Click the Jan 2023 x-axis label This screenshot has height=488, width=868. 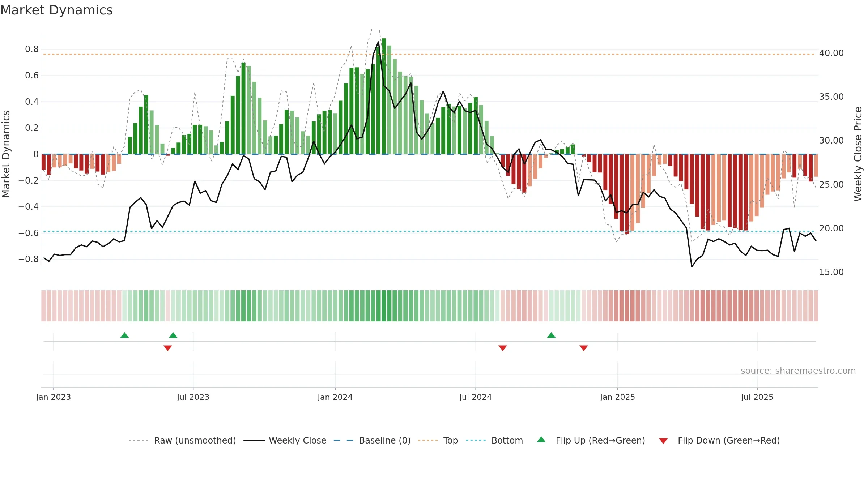click(54, 397)
